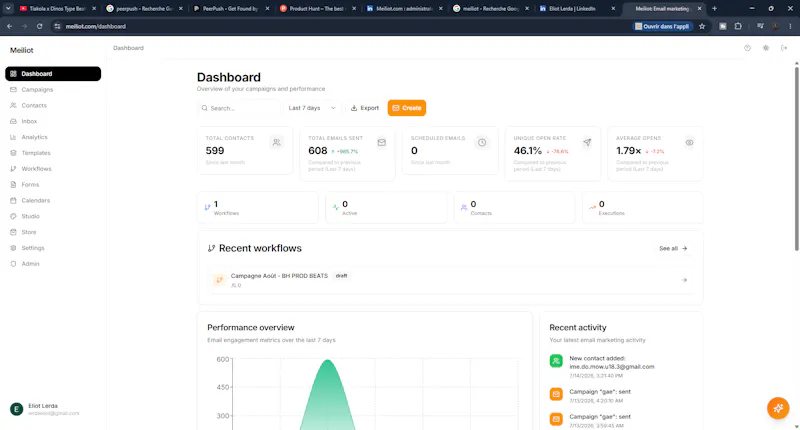
Task: Open the browser extensions puzzle icon
Action: pyautogui.click(x=738, y=26)
